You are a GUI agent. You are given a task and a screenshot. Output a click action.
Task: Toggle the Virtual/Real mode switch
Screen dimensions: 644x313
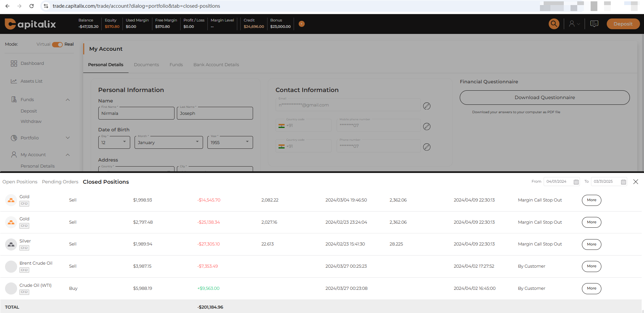(x=57, y=45)
